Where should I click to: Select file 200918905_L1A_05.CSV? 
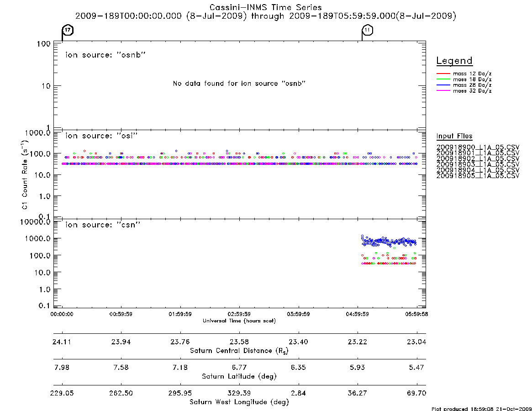click(478, 176)
